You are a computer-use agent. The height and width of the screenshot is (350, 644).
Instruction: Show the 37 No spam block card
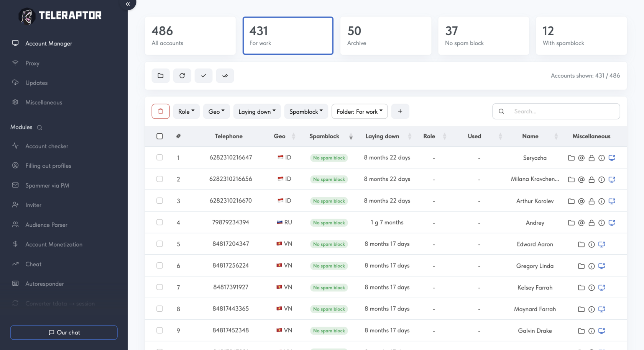[x=484, y=36]
